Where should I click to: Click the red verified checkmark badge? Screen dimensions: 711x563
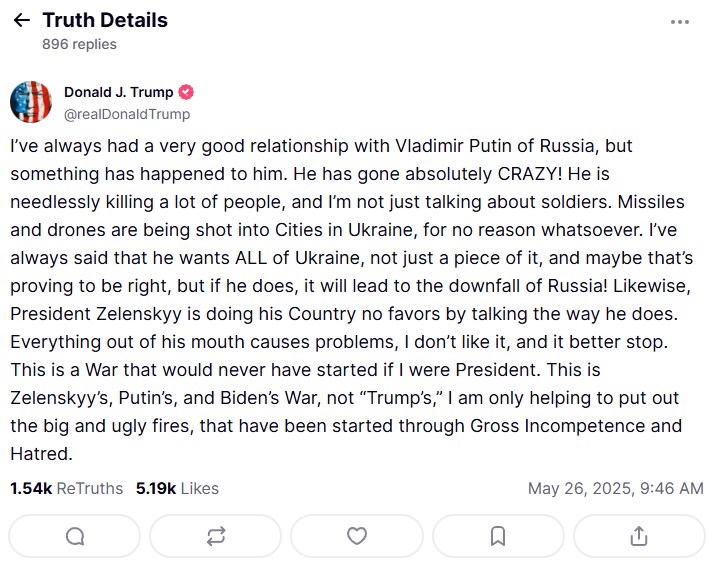click(186, 92)
